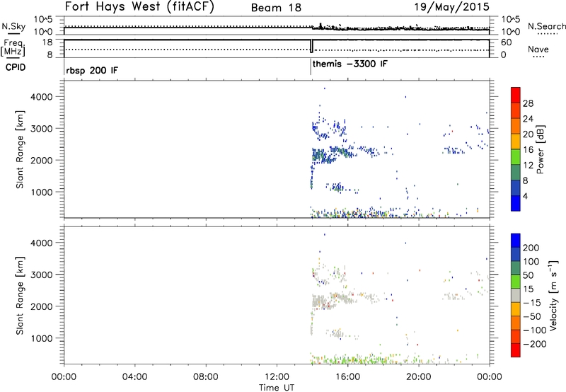Click the '18' label on the frequency axis
The image size is (566, 392).
tap(47, 42)
